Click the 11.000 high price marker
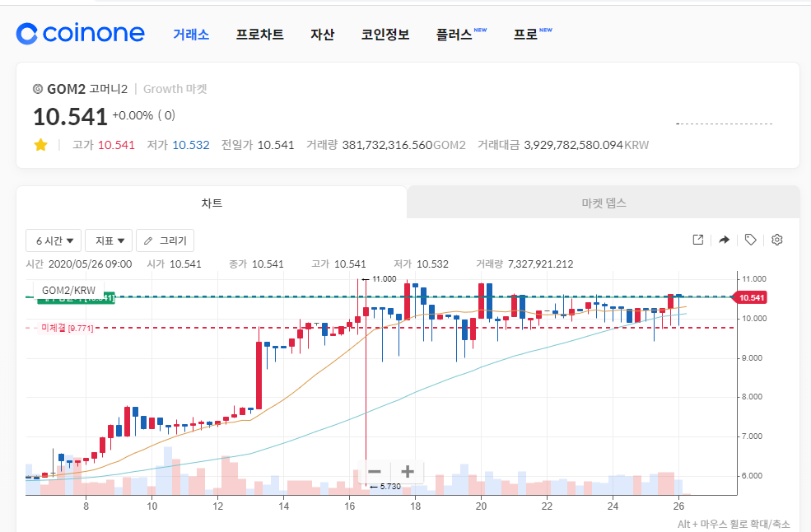 click(x=384, y=279)
